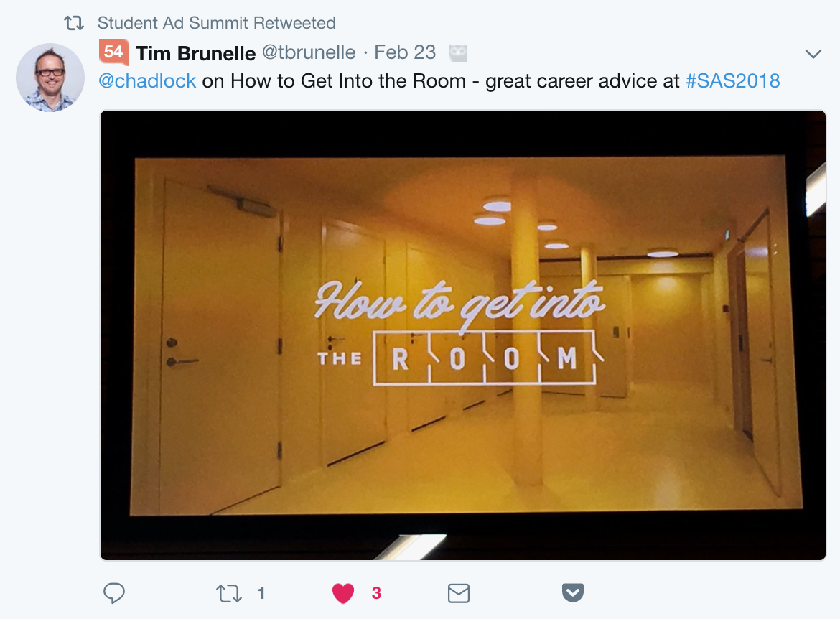840x619 pixels.
Task: Click the Tim Brunelle display name
Action: click(195, 53)
